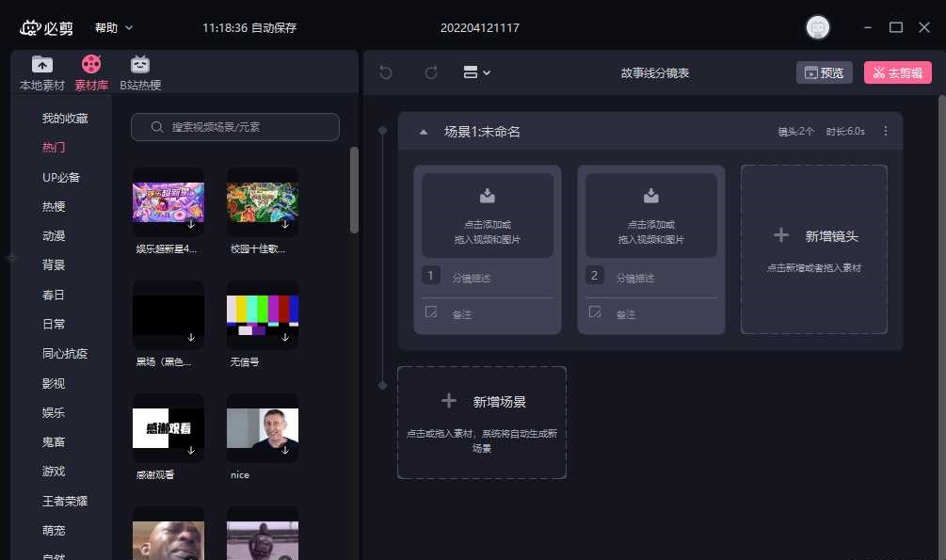Select UP必备 category
946x560 pixels.
[61, 178]
